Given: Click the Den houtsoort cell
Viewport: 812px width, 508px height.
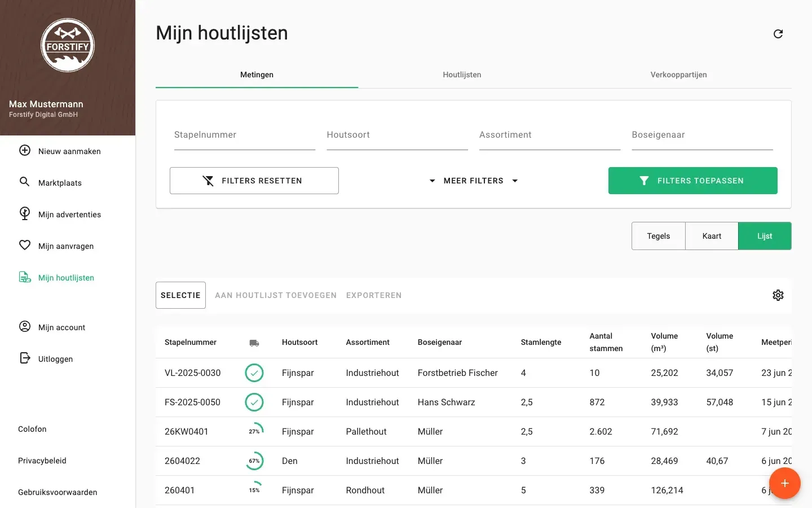Looking at the screenshot, I should pyautogui.click(x=289, y=461).
